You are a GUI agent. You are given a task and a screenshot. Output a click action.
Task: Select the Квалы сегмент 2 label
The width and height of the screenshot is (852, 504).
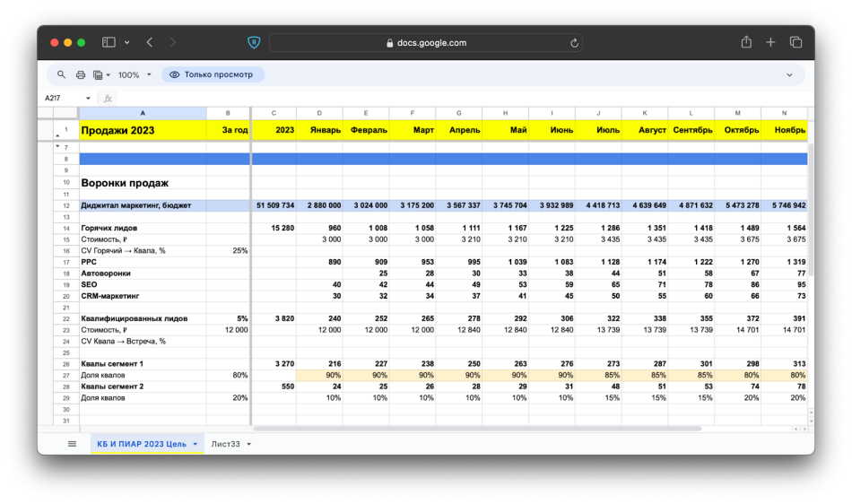(143, 387)
